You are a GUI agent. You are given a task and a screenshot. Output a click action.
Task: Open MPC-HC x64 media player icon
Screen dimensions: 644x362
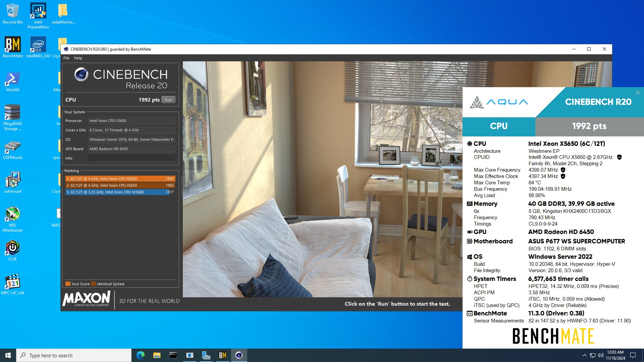click(x=12, y=284)
